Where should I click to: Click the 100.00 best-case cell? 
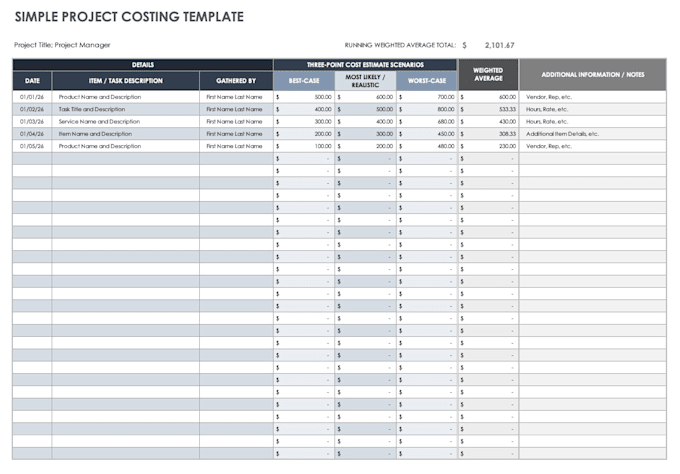tap(304, 146)
